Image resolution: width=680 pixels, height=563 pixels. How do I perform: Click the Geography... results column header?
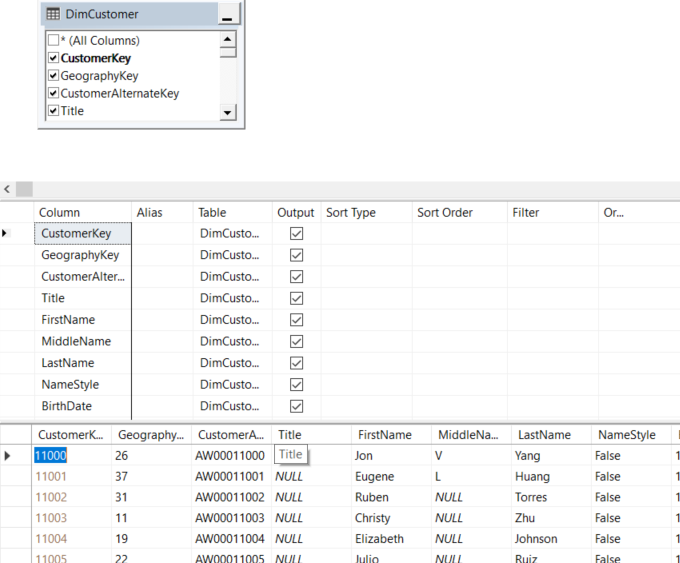pos(151,435)
